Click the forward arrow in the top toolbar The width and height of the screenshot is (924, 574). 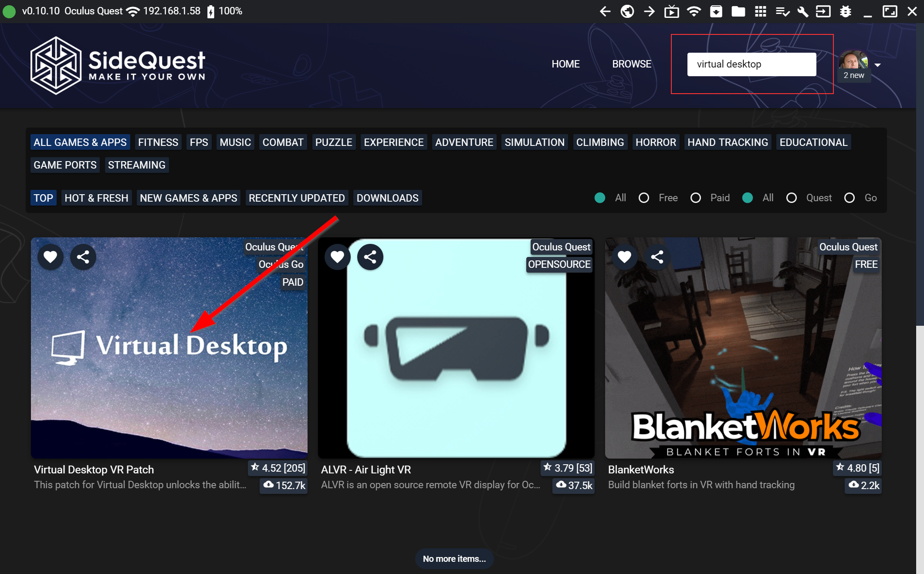point(649,11)
